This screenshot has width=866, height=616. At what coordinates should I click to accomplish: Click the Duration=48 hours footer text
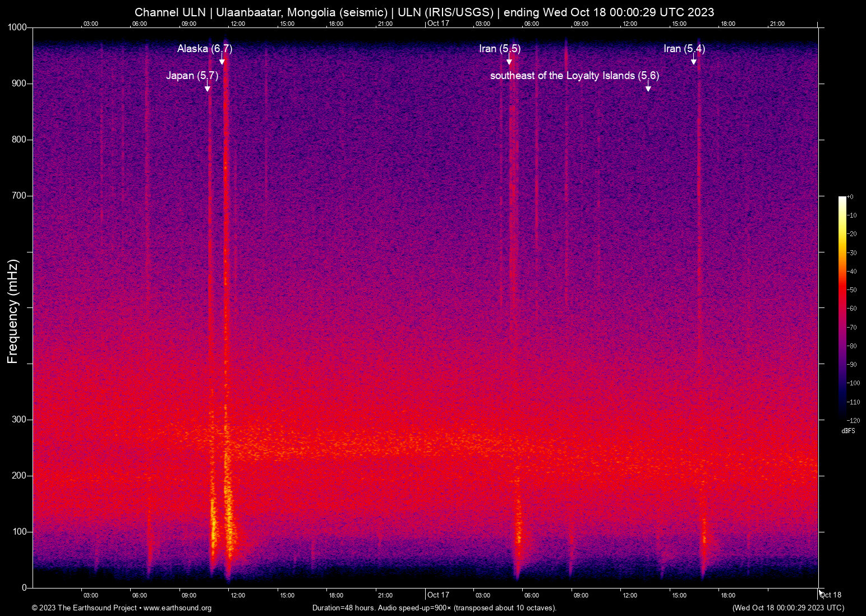pyautogui.click(x=435, y=608)
